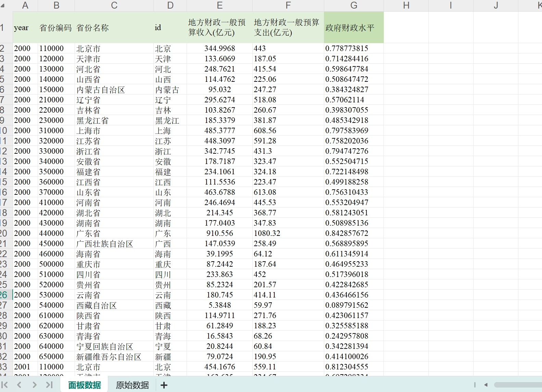Select the column D header
Image resolution: width=542 pixels, height=392 pixels.
click(x=170, y=5)
